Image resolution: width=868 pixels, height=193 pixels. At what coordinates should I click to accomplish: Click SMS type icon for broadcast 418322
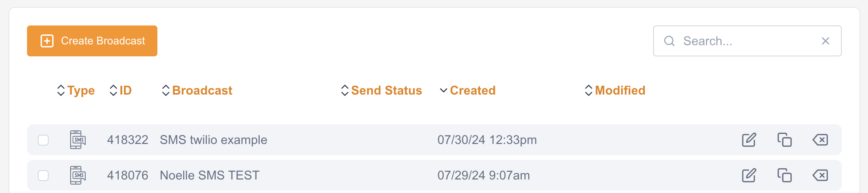78,140
